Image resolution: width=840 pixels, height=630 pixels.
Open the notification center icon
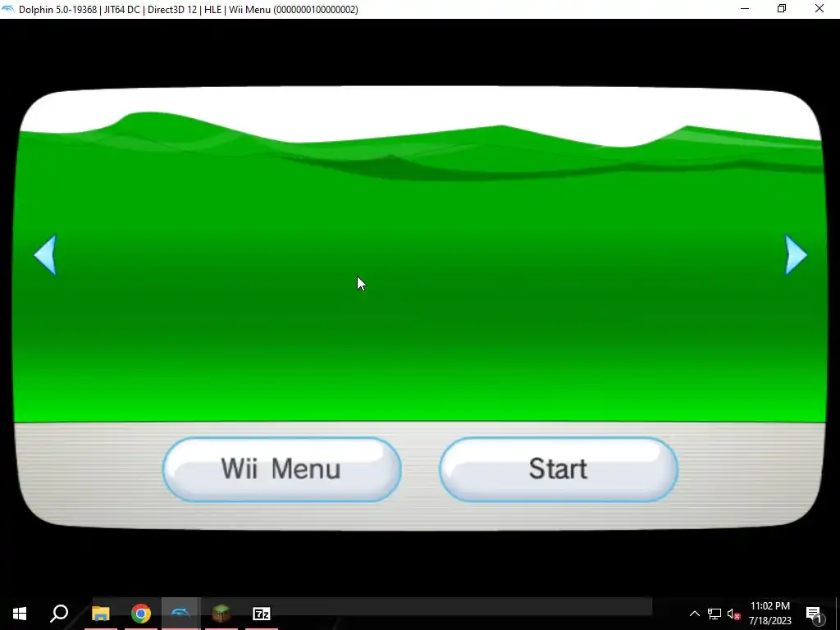click(815, 614)
